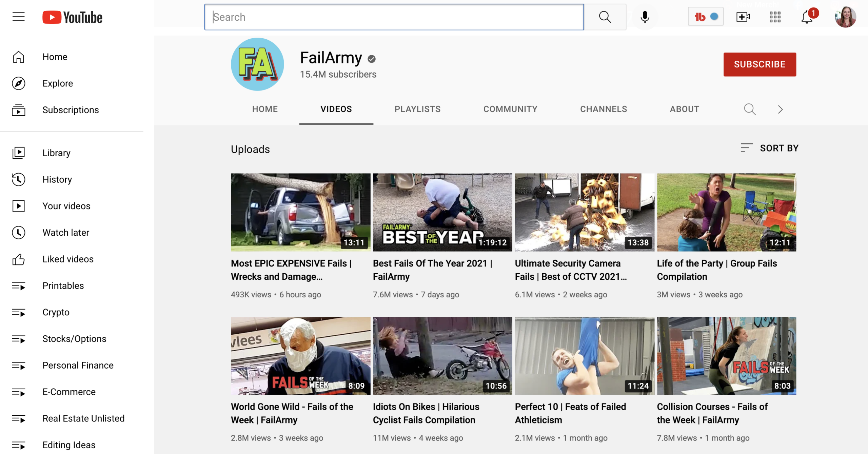The image size is (868, 454).
Task: Open Personal Finance playlist link
Action: click(x=78, y=366)
